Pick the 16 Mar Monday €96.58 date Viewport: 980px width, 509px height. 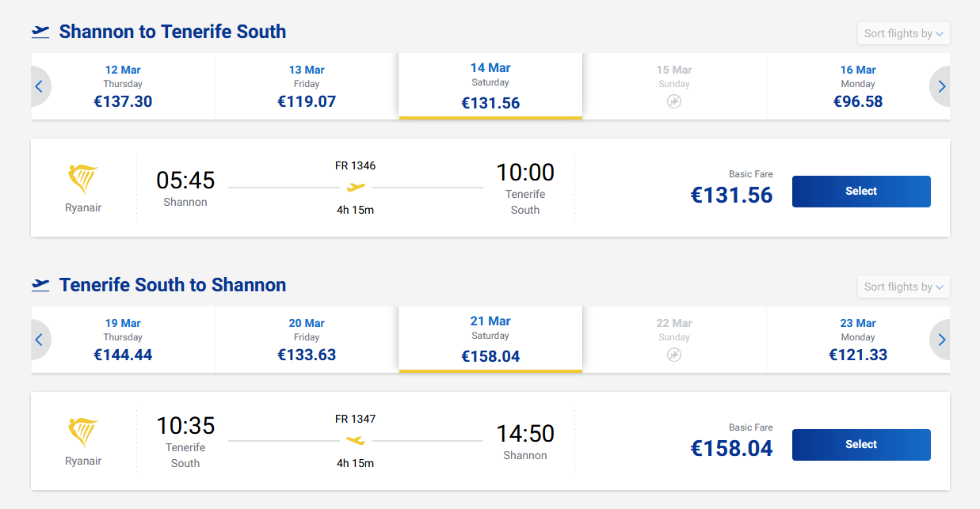[858, 86]
